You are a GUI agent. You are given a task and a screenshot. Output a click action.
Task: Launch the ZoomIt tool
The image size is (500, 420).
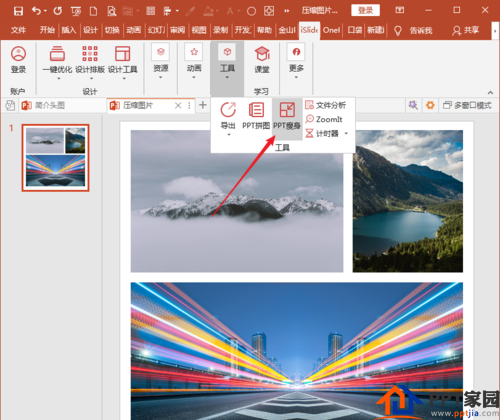coord(324,119)
